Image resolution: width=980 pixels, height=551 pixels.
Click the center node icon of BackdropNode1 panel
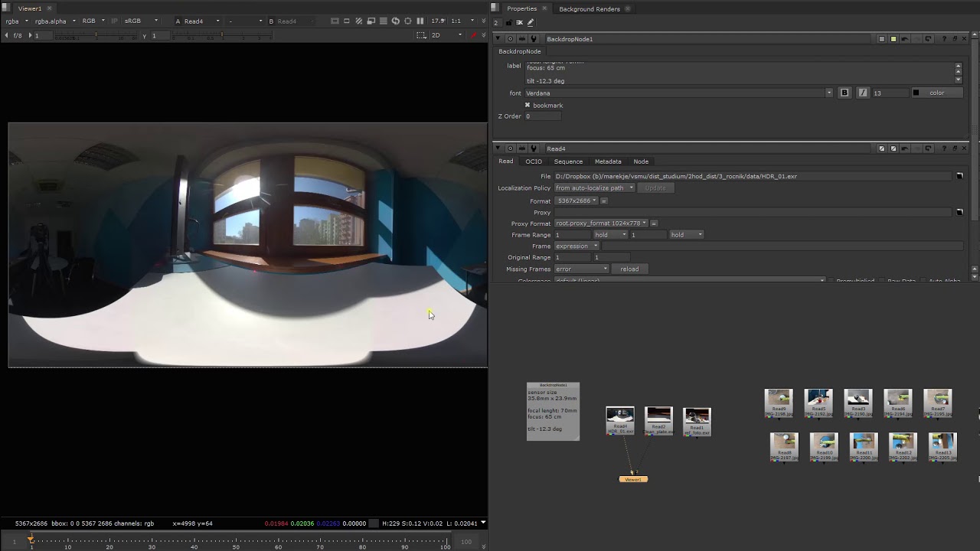(x=511, y=39)
